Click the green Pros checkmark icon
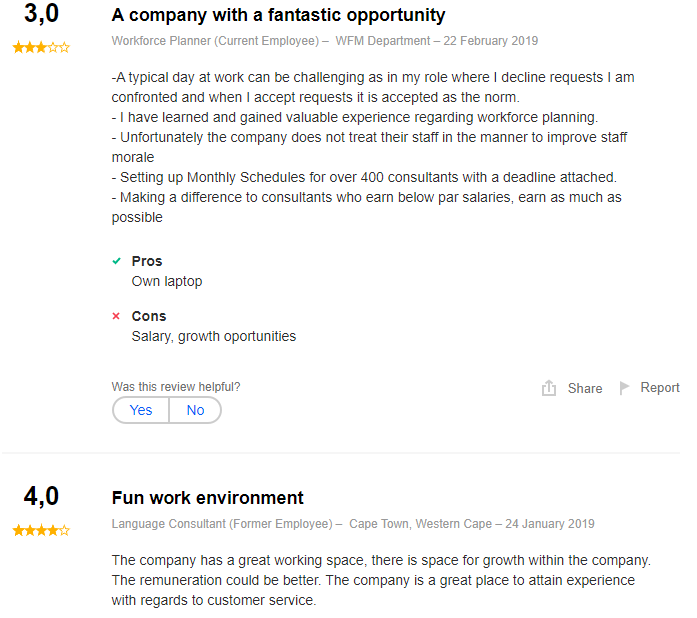 pos(116,261)
